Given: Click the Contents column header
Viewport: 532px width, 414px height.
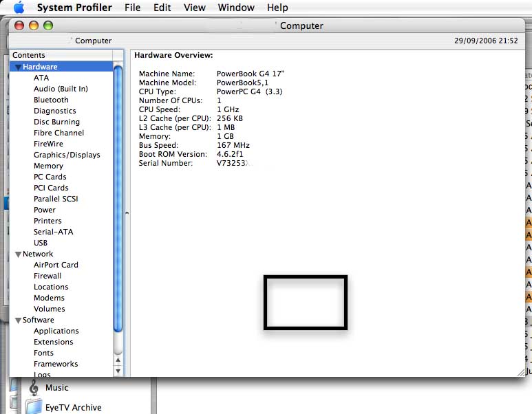Looking at the screenshot, I should (61, 55).
